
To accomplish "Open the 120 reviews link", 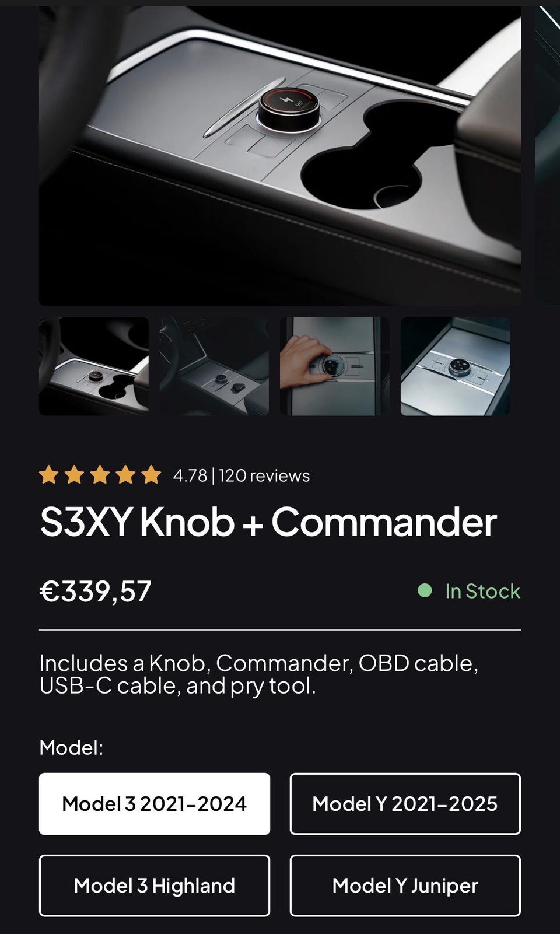I will (264, 476).
